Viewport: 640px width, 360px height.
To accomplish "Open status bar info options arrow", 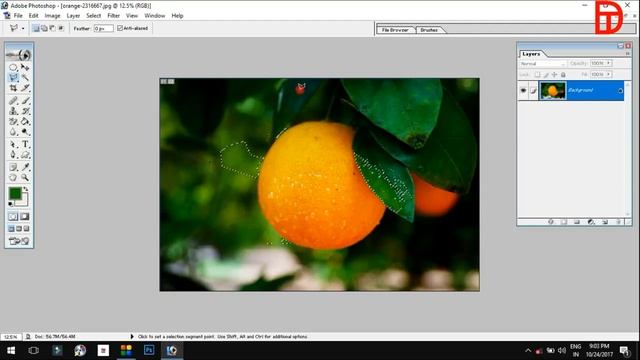I will (132, 337).
